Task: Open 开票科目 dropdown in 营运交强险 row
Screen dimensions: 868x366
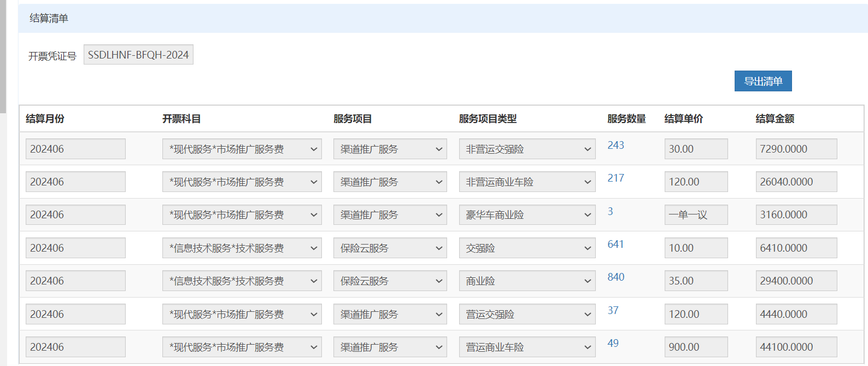Action: point(242,314)
